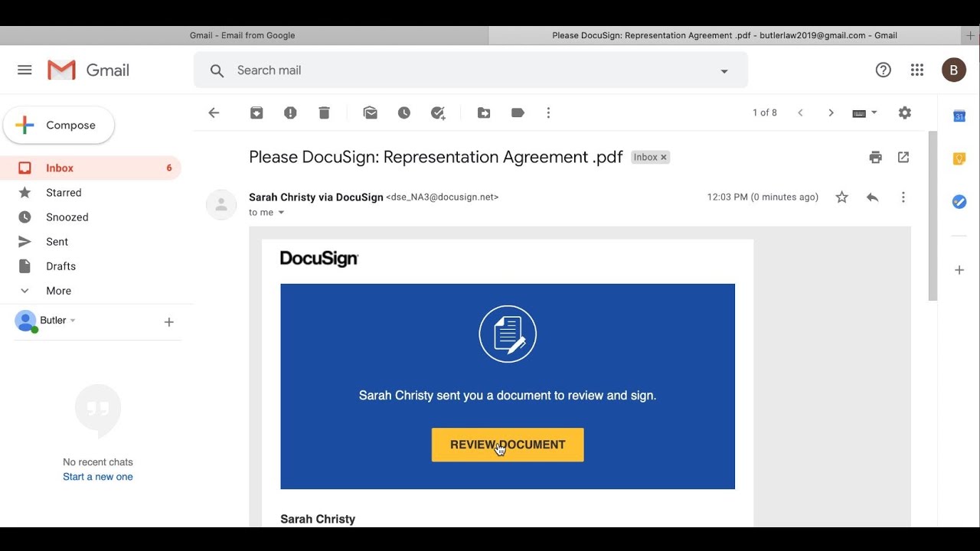Mark the email as unread
The width and height of the screenshot is (980, 551).
(x=371, y=112)
